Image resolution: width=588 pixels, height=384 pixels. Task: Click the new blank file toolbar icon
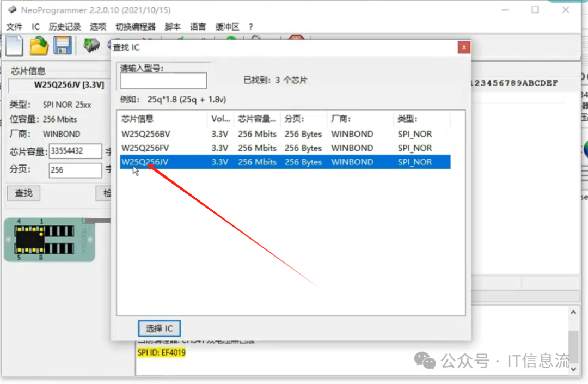pyautogui.click(x=14, y=46)
